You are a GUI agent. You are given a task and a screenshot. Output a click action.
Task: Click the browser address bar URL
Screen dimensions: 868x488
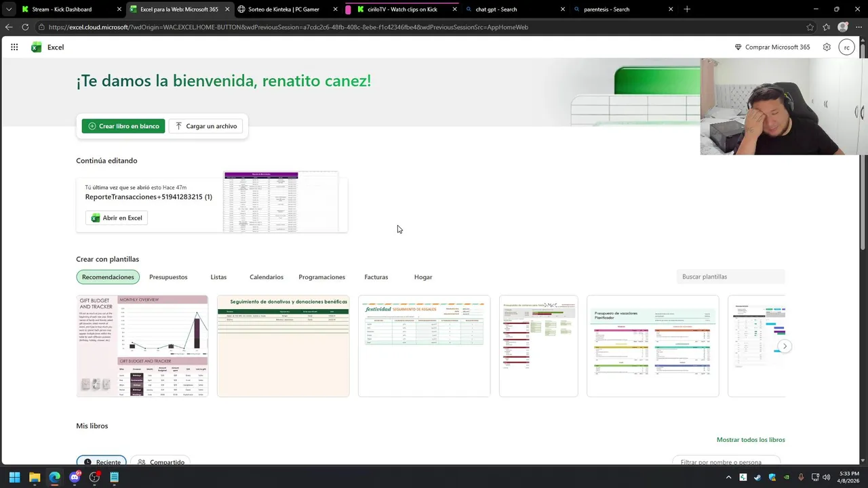(288, 27)
